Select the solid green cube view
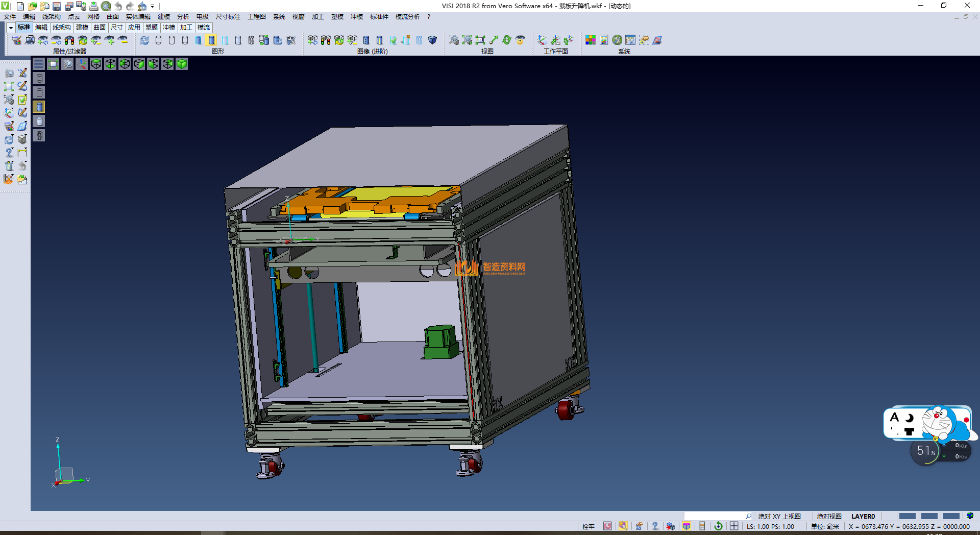Image resolution: width=980 pixels, height=535 pixels. (x=182, y=64)
